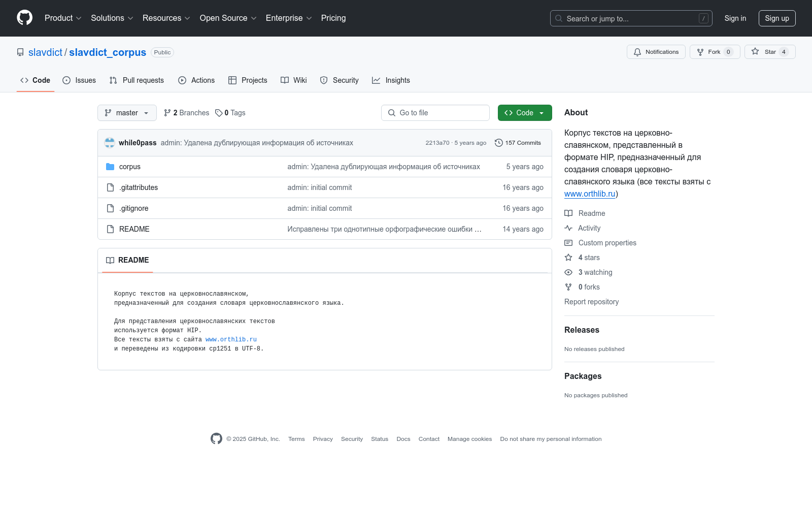Click the footer GitHub logo
The image size is (812, 508).
[x=216, y=439]
